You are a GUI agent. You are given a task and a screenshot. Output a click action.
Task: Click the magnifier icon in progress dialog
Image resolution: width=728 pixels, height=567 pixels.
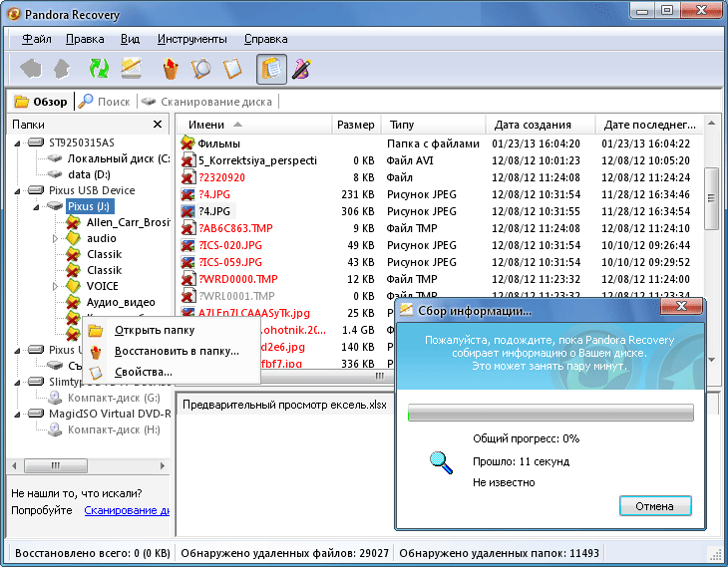coord(441,462)
